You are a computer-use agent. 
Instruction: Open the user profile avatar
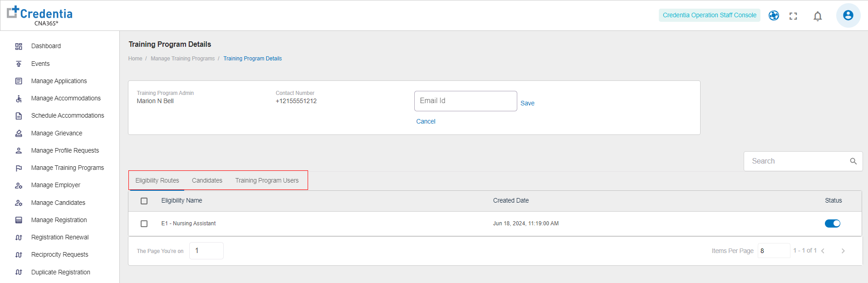848,15
